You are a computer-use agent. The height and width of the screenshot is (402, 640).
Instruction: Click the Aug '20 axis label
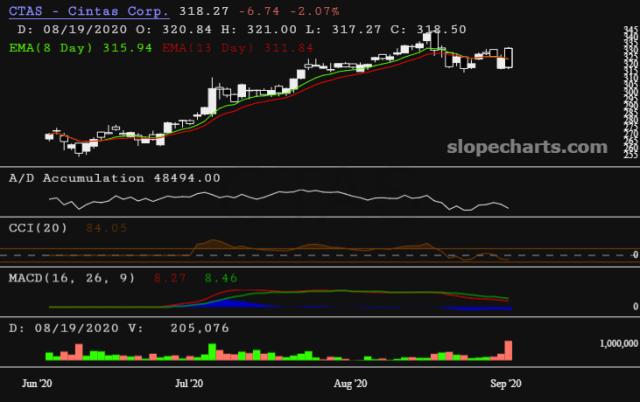[350, 384]
